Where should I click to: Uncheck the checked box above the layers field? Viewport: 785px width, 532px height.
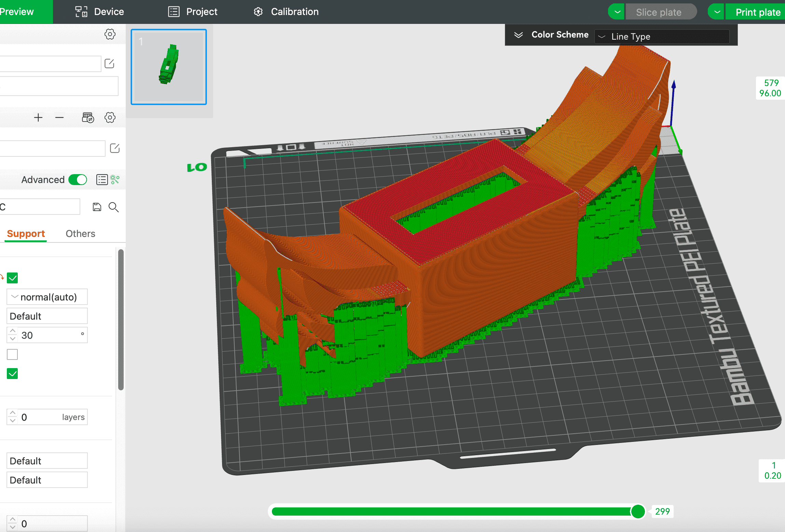coord(12,374)
